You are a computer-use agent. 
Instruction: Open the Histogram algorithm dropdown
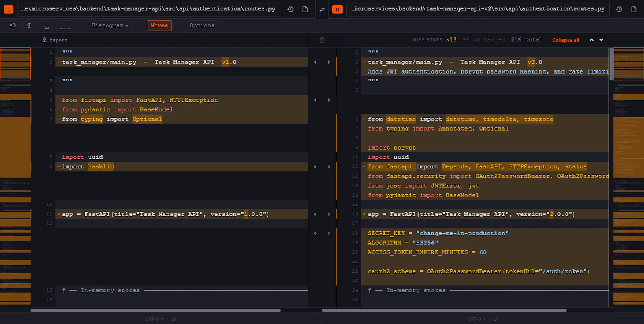click(109, 25)
